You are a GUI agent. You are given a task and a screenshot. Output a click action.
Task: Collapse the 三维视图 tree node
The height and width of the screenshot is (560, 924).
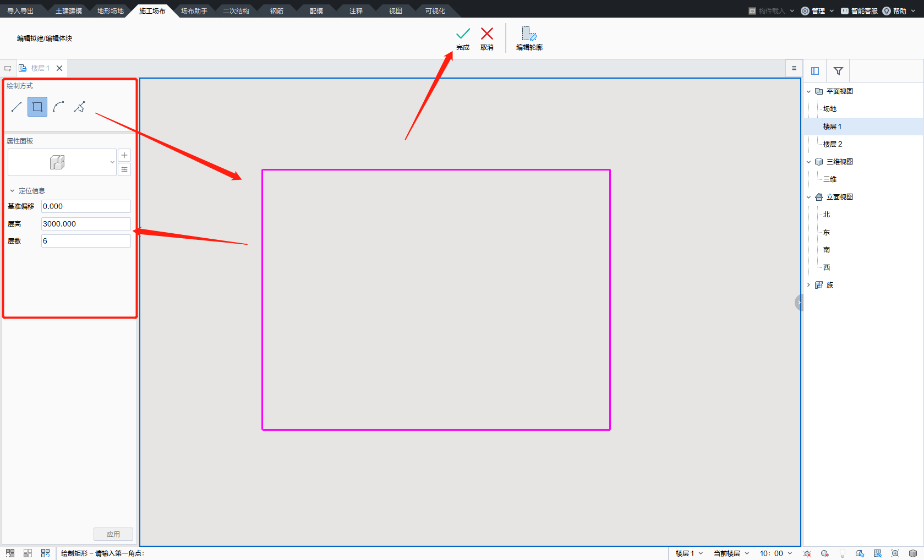(808, 162)
